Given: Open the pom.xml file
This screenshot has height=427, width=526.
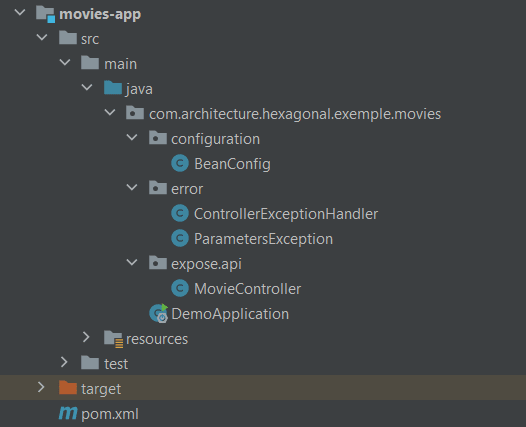Looking at the screenshot, I should [110, 414].
